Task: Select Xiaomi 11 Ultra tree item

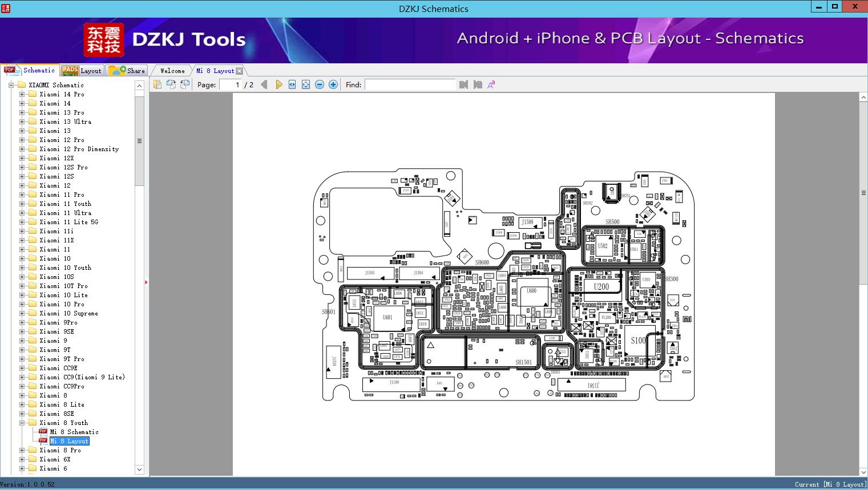Action: coord(65,213)
